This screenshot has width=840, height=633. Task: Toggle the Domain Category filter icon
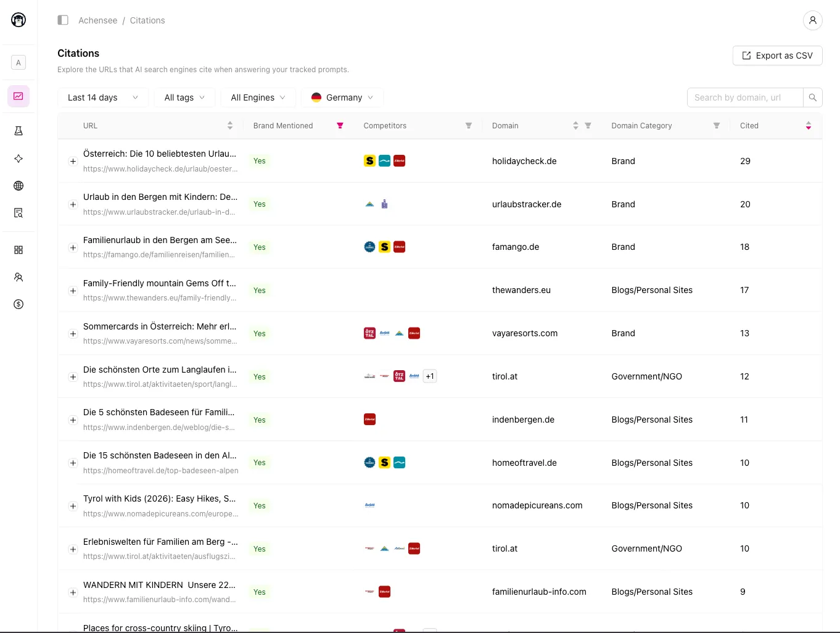717,126
